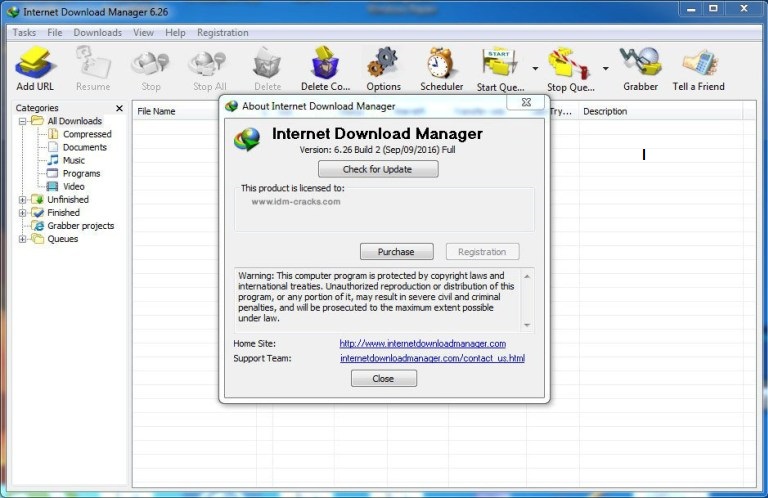This screenshot has width=768, height=498.
Task: Click the www.idm-cracks.com license text
Action: pos(296,202)
